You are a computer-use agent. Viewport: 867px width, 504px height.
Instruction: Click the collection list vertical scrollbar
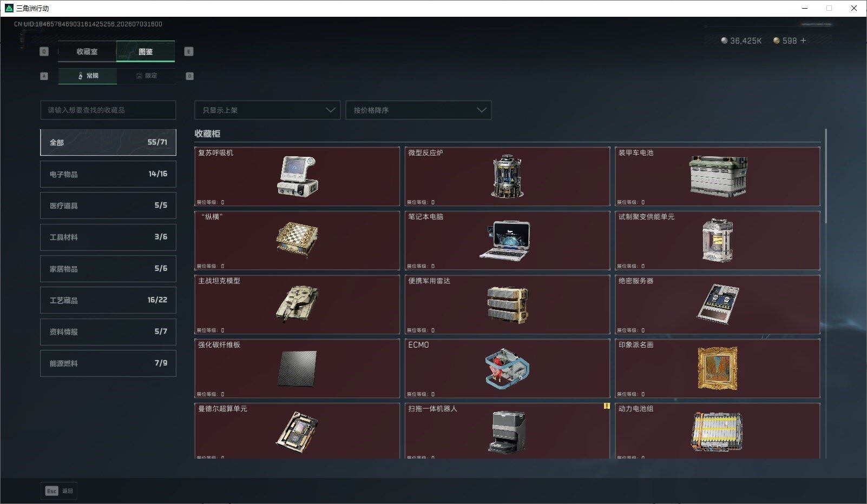[x=826, y=176]
